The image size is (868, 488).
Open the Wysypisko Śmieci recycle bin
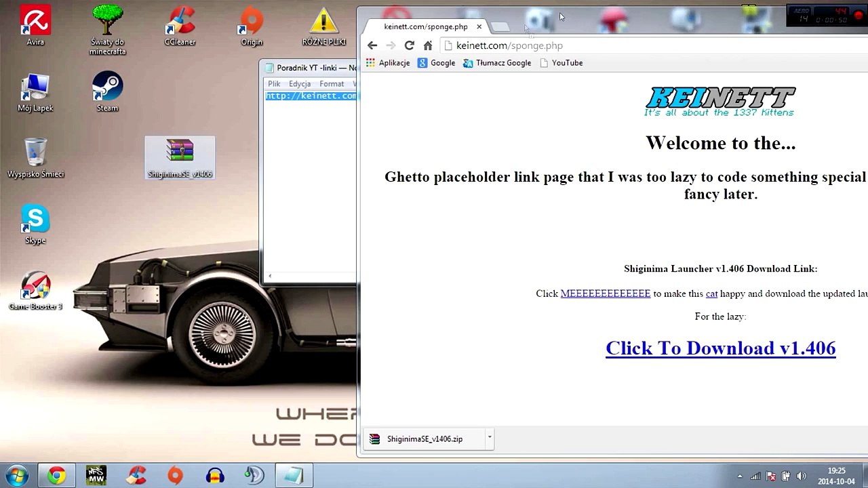click(35, 158)
